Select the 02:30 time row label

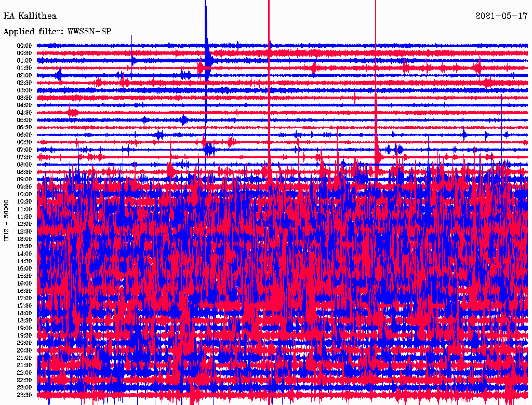coord(24,83)
